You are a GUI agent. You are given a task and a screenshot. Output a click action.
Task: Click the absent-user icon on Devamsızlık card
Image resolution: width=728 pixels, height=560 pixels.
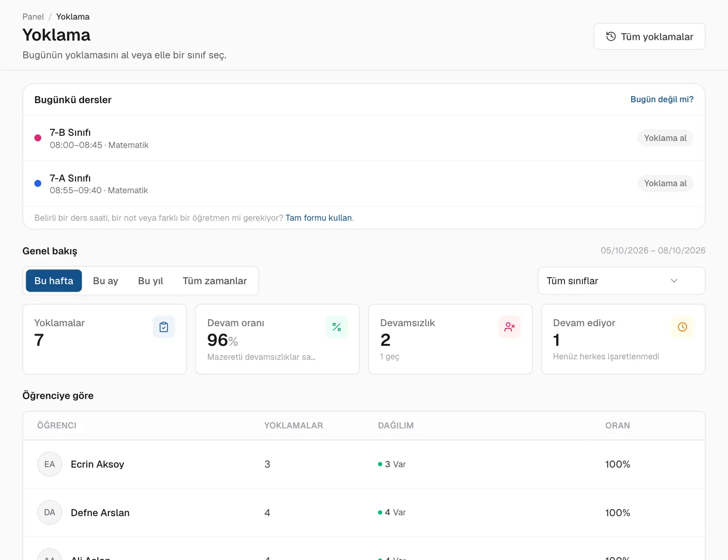tap(510, 327)
